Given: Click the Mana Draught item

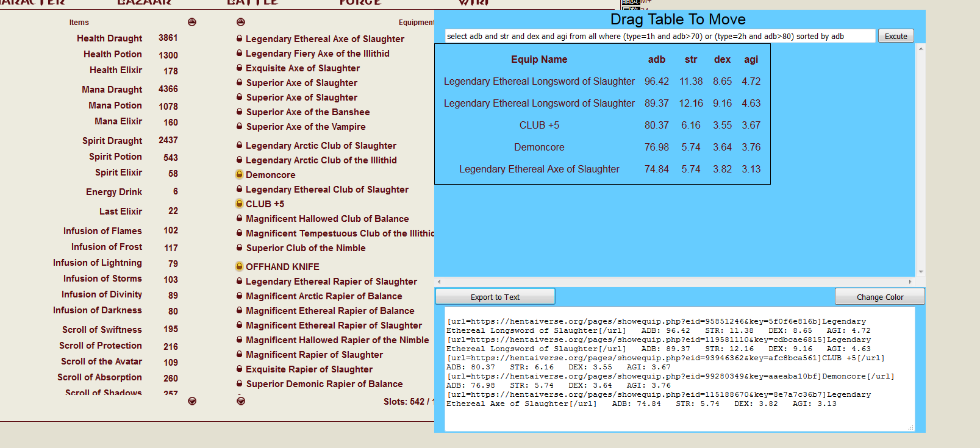Looking at the screenshot, I should pyautogui.click(x=112, y=90).
